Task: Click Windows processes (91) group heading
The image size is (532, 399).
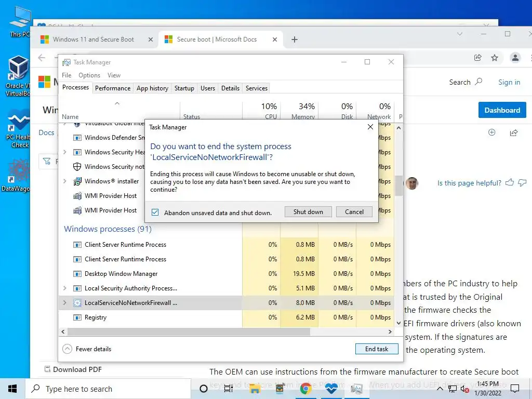Action: tap(108, 229)
